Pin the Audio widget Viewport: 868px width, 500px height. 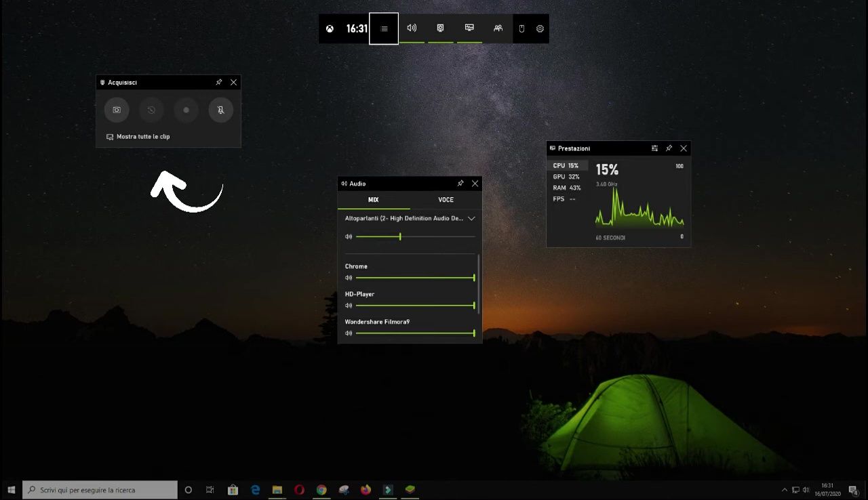click(x=460, y=183)
